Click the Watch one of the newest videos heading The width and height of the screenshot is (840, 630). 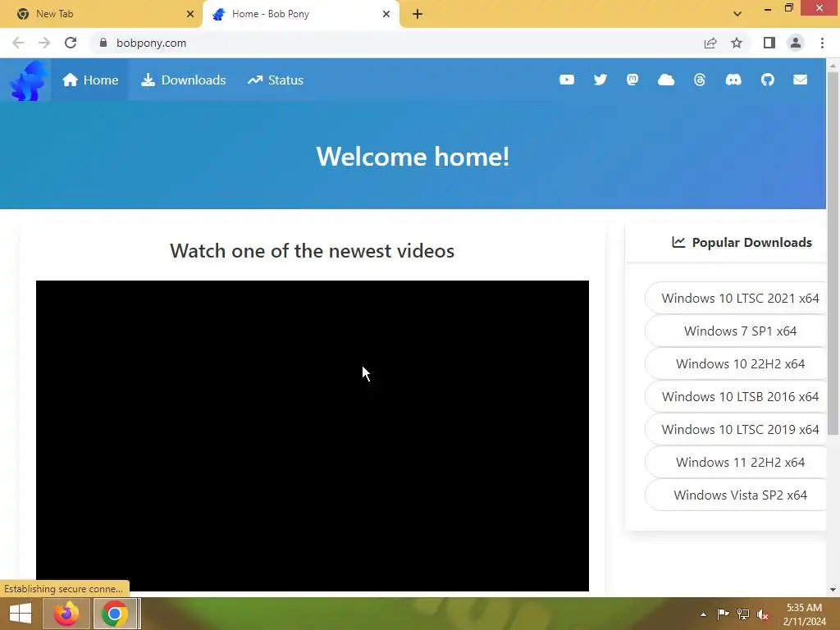pos(313,251)
